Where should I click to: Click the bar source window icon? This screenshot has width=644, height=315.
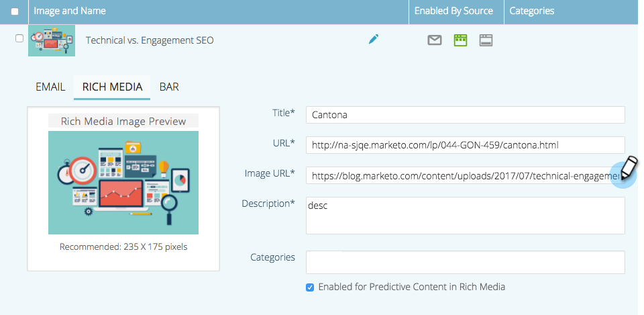click(x=486, y=40)
